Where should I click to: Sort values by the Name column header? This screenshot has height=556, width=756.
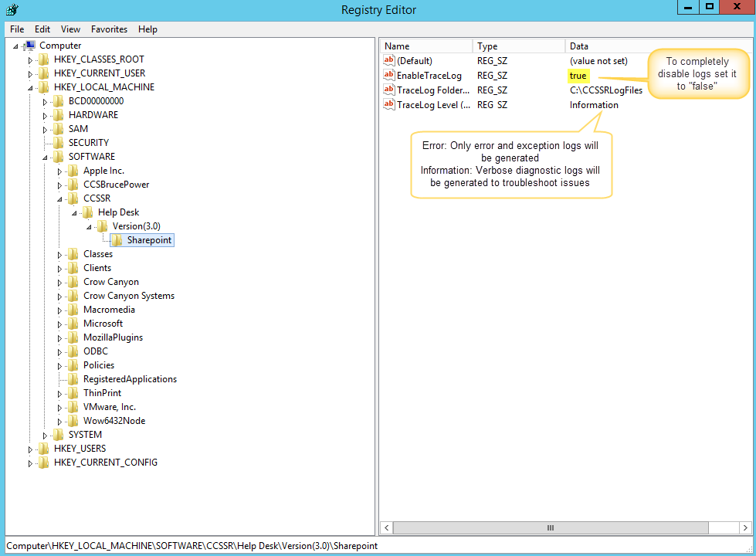click(x=425, y=46)
